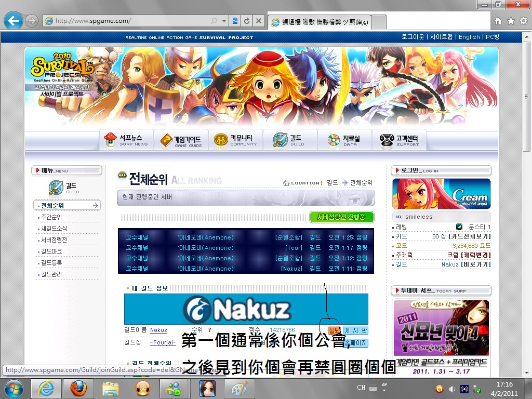
Task: Open the PC방 link
Action: tap(493, 37)
